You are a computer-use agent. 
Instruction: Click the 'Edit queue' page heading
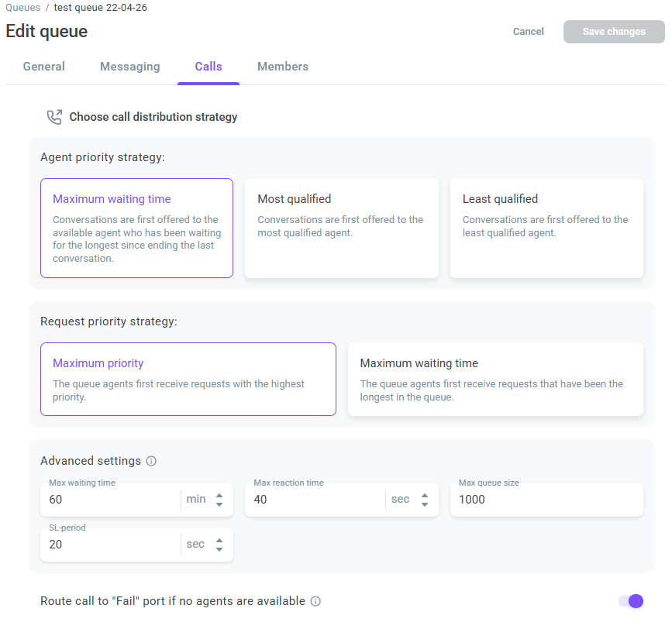click(47, 32)
